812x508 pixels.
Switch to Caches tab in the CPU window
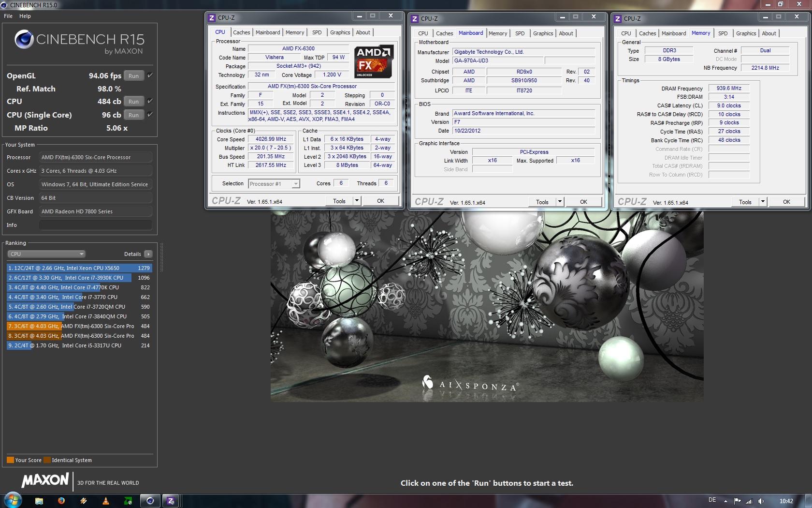pos(242,32)
